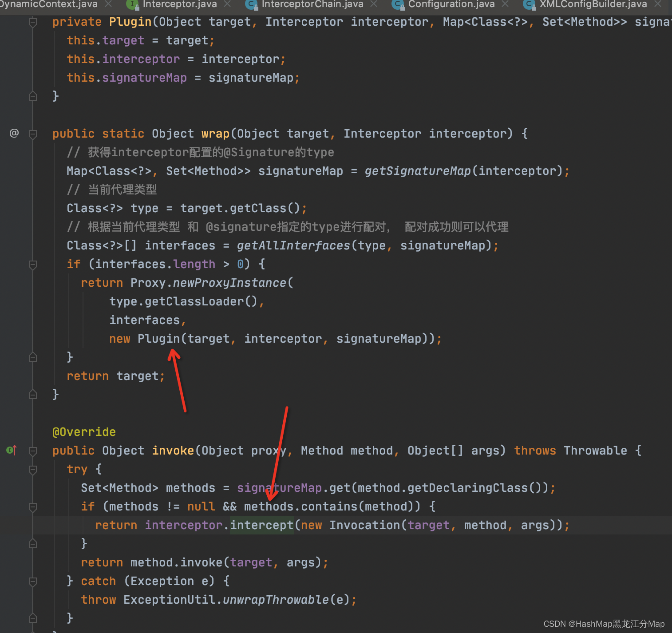Image resolution: width=672 pixels, height=633 pixels.
Task: Click fold end marker of the interfaces.length if block
Action: click(x=33, y=357)
